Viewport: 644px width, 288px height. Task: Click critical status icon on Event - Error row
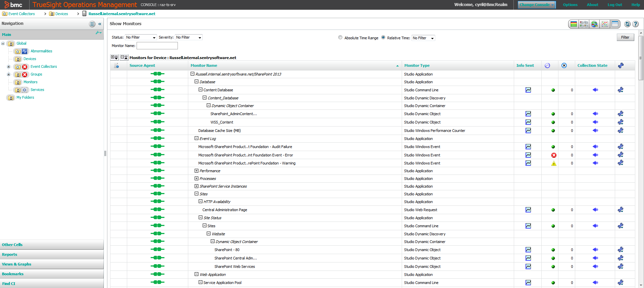click(554, 155)
